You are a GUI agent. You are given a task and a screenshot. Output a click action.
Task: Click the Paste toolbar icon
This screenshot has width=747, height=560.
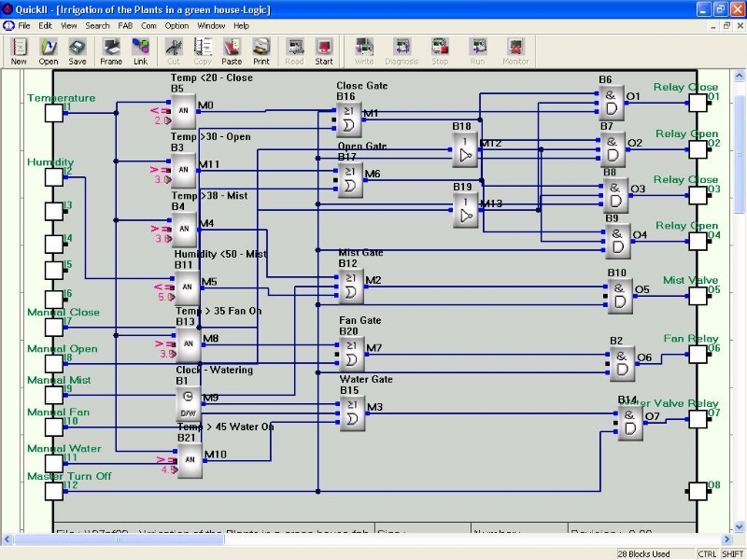pos(232,50)
